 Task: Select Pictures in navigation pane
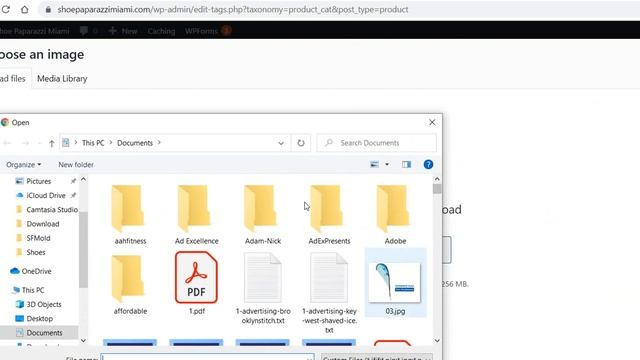pos(38,181)
